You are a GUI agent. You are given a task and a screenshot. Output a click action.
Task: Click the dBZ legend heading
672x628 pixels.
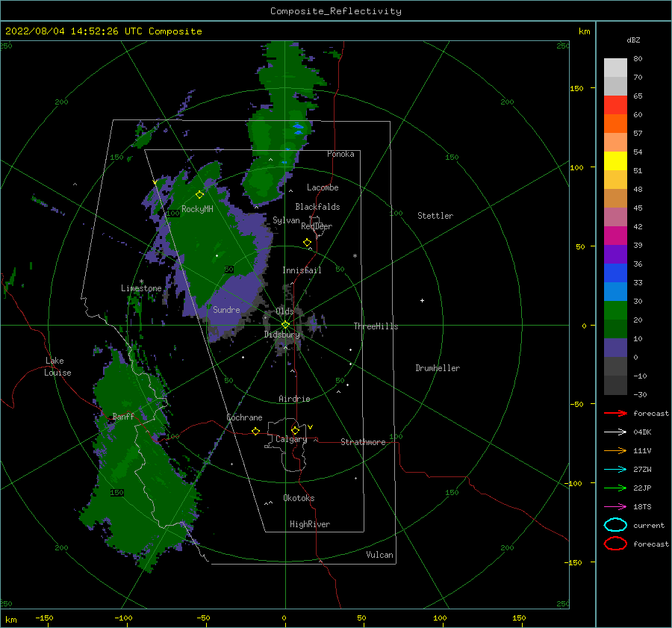point(633,40)
